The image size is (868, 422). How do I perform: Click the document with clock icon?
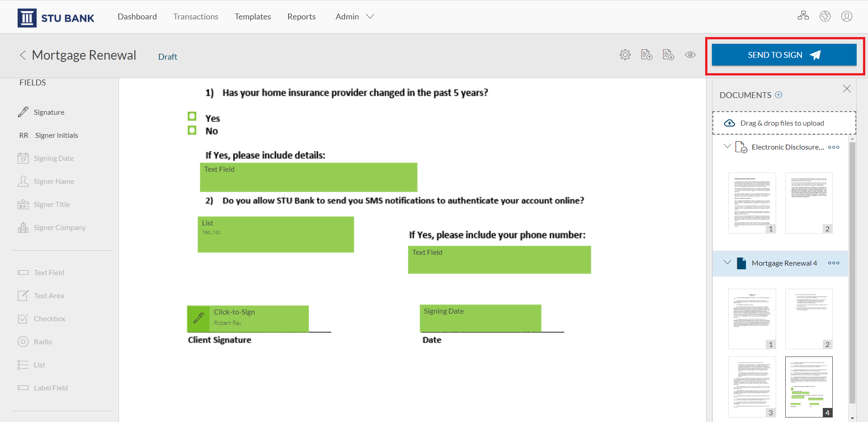tap(669, 55)
